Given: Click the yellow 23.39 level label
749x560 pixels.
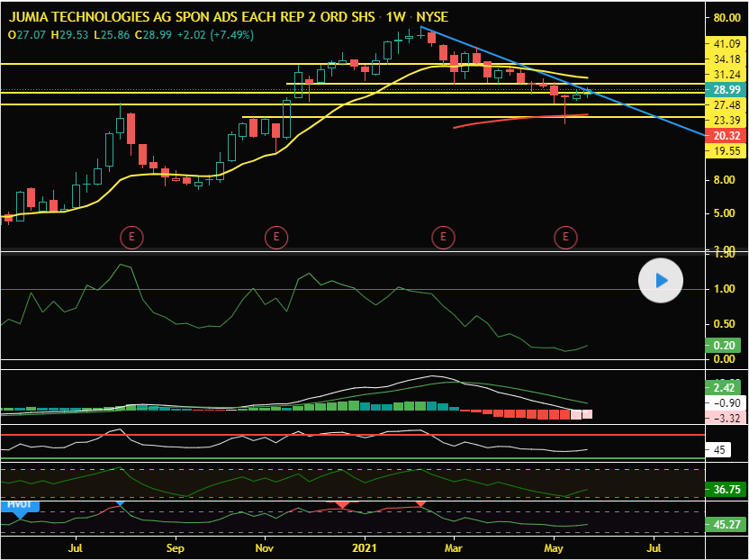Looking at the screenshot, I should click(x=726, y=121).
